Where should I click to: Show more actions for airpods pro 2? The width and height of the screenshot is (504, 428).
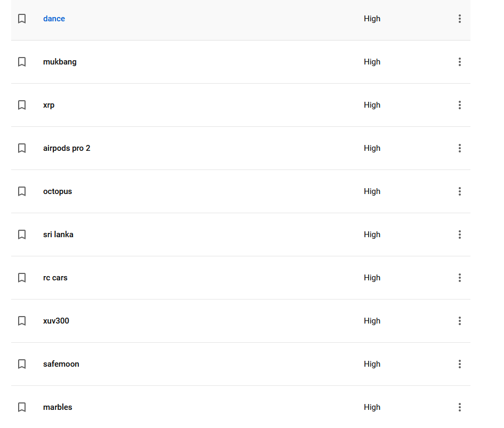(x=459, y=148)
